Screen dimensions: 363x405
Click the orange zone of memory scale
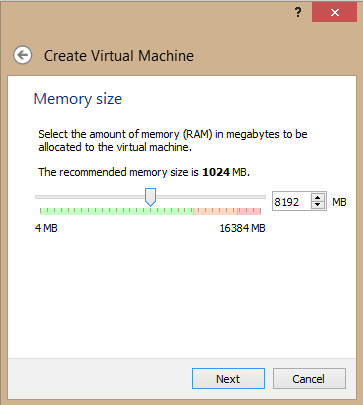[x=215, y=211]
